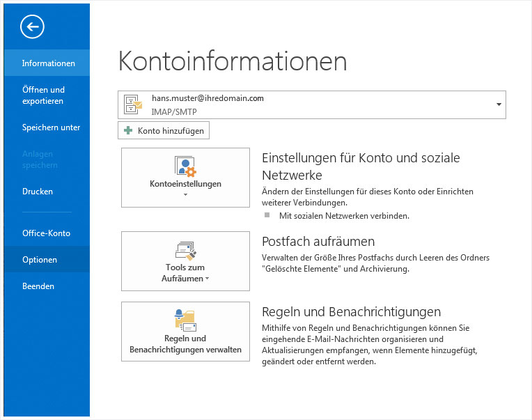The image size is (532, 420).
Task: Click the Postfach aufräumen heading
Action: pyautogui.click(x=318, y=242)
